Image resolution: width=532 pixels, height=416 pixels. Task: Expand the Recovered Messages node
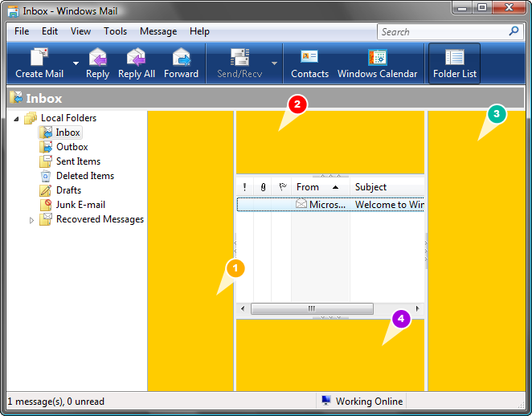click(x=31, y=220)
